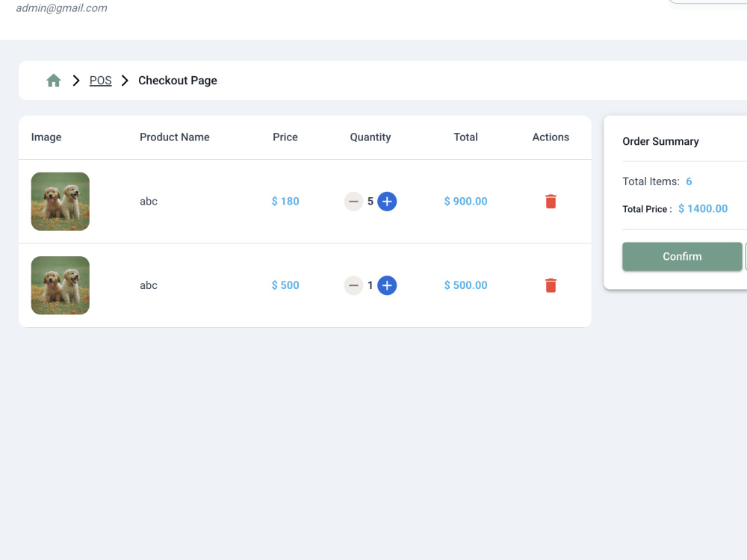Select the $ 500 price cell

coord(285,285)
